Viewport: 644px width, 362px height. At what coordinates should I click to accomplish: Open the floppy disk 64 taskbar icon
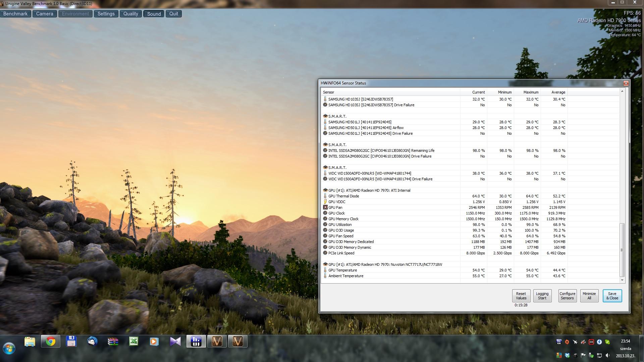pos(71,342)
